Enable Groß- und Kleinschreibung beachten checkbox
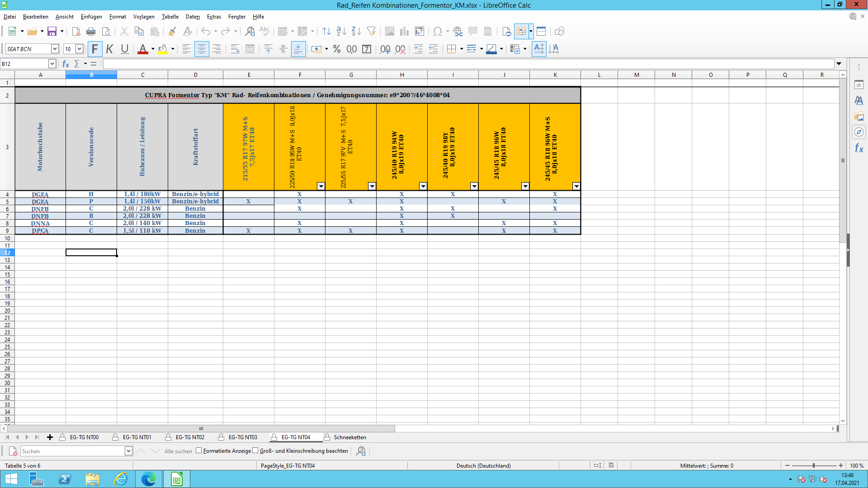This screenshot has width=868, height=488. 255,450
